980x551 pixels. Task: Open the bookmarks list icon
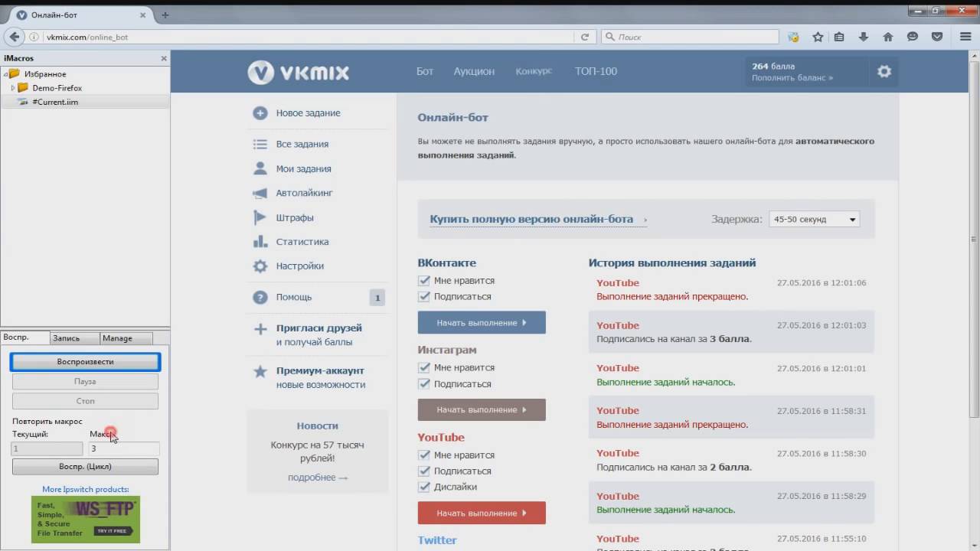839,37
